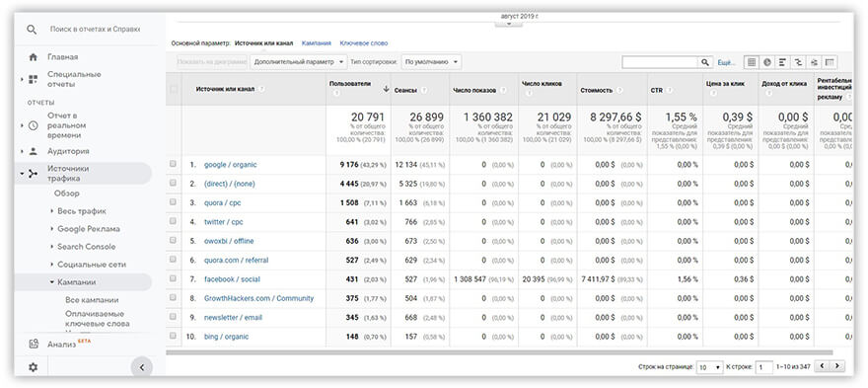Click Показать на диаграмме button
This screenshot has width=868, height=388.
(x=212, y=62)
